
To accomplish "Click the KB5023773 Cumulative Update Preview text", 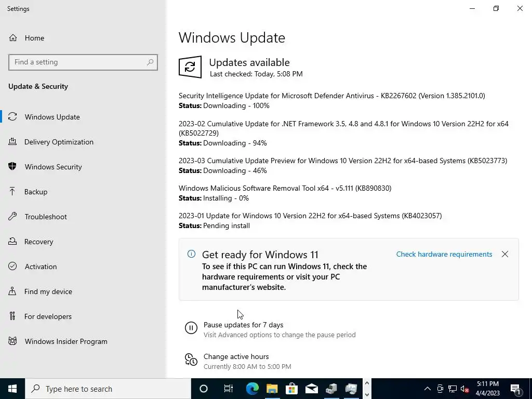I will (343, 161).
